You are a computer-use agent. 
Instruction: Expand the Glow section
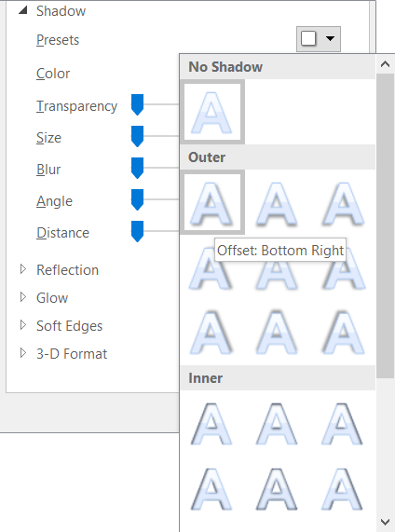click(x=22, y=297)
